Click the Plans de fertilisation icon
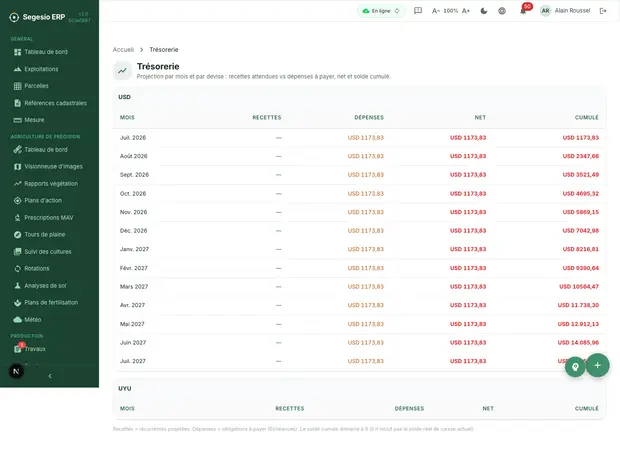This screenshot has width=620, height=457. click(x=17, y=302)
